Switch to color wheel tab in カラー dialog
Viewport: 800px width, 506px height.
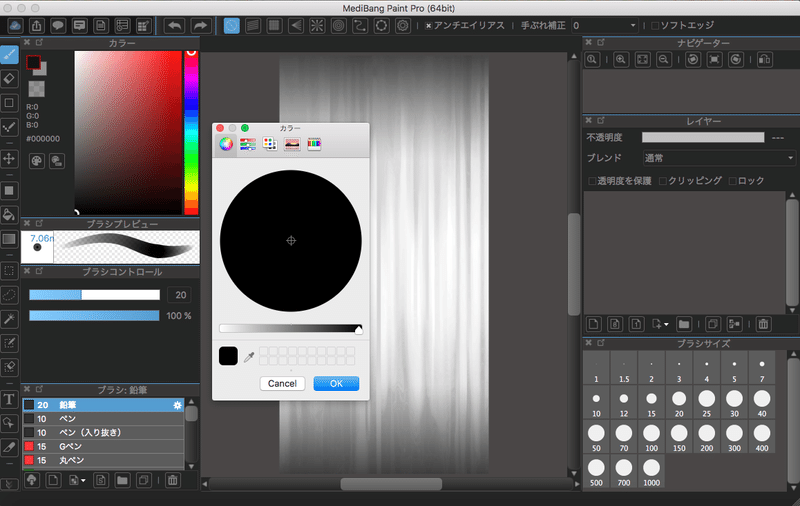(226, 144)
